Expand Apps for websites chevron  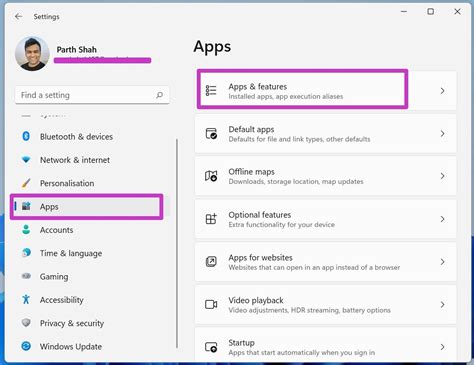point(442,262)
